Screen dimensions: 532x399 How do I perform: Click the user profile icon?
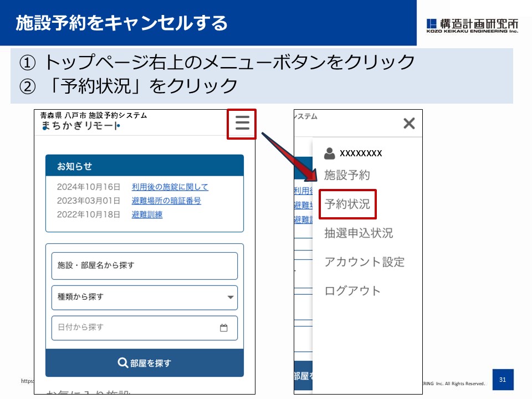[330, 154]
